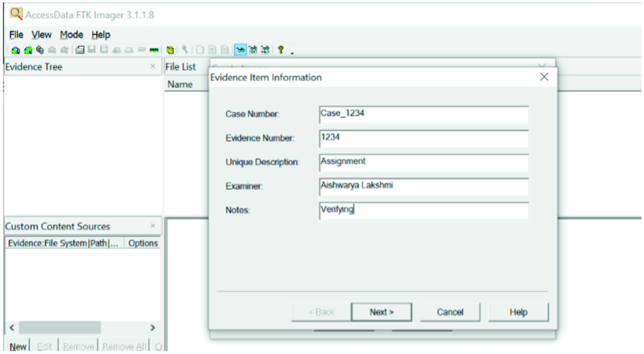
Task: Click the Remove Evidence Item toolbar icon
Action: (x=52, y=50)
